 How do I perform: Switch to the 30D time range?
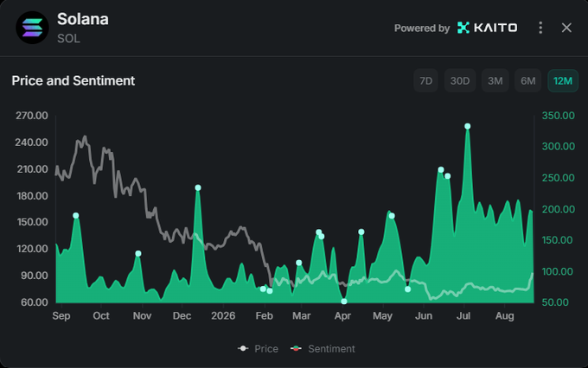tap(460, 80)
